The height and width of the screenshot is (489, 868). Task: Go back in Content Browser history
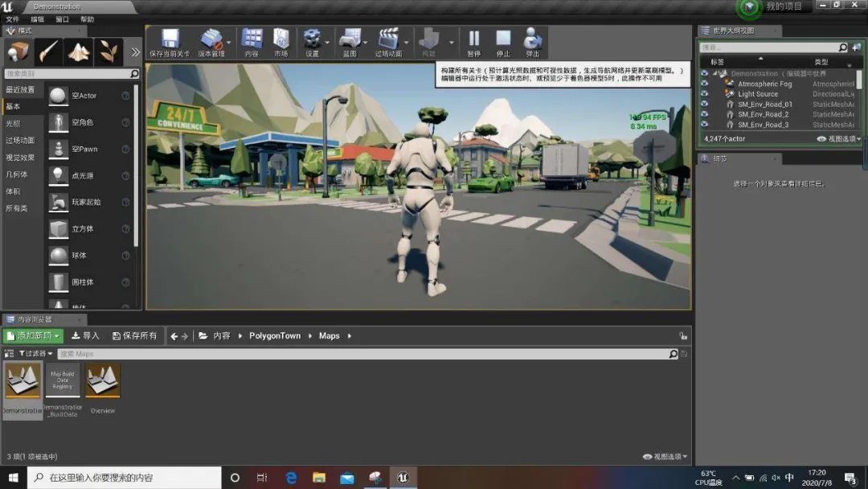click(x=174, y=336)
